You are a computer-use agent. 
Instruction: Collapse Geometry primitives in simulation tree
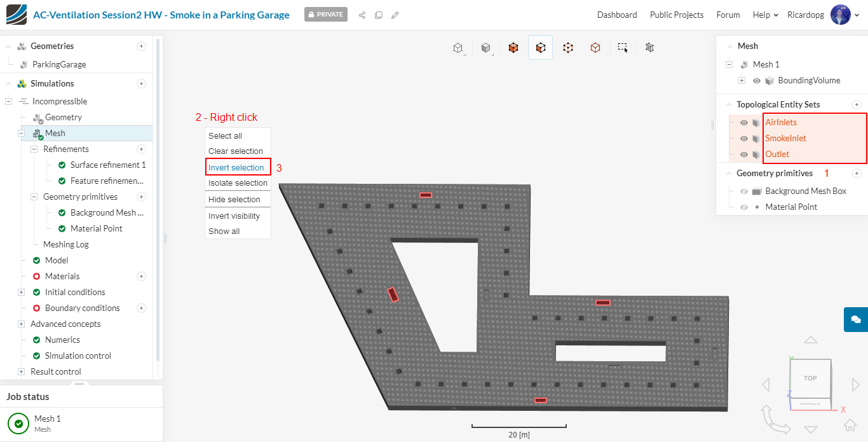(34, 197)
